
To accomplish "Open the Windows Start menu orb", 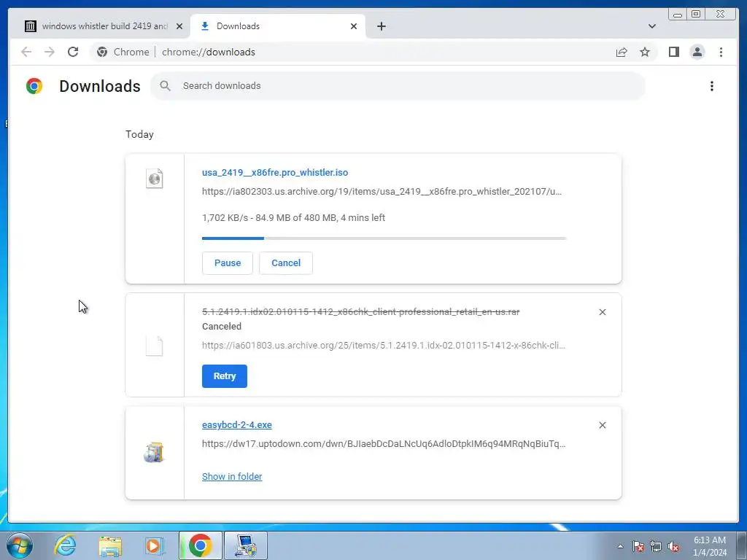I will pos(20,545).
